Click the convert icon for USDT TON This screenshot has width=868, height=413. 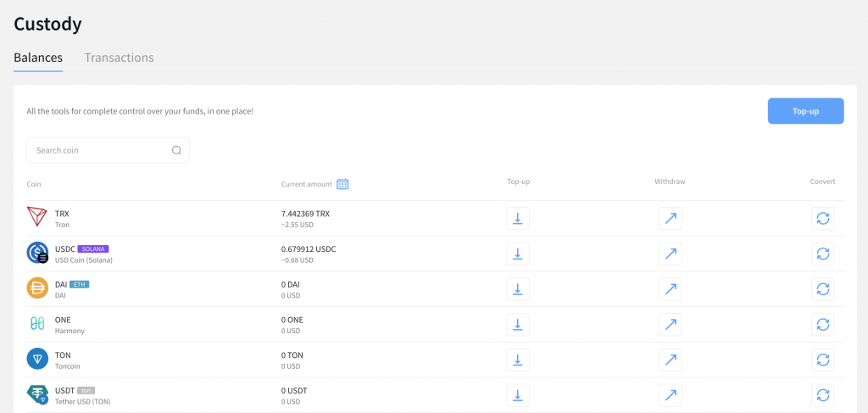pyautogui.click(x=822, y=395)
